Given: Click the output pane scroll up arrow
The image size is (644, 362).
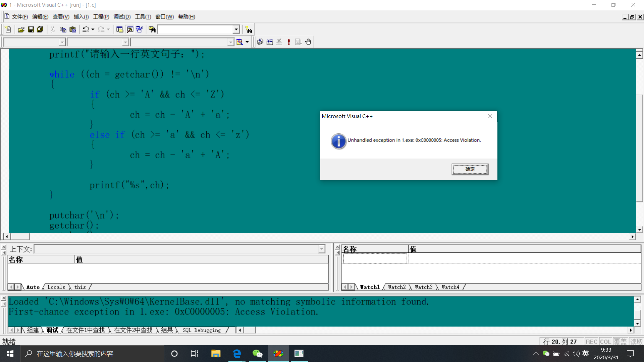Looking at the screenshot, I should [637, 299].
